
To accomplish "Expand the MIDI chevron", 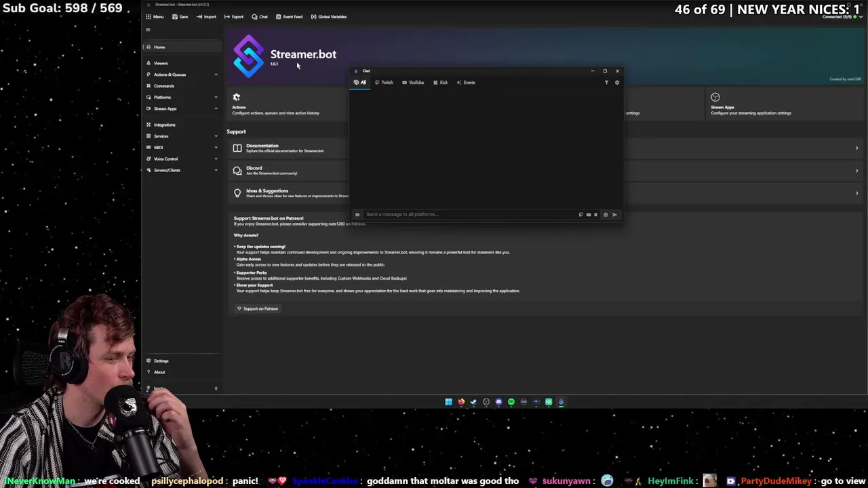I will tap(216, 147).
